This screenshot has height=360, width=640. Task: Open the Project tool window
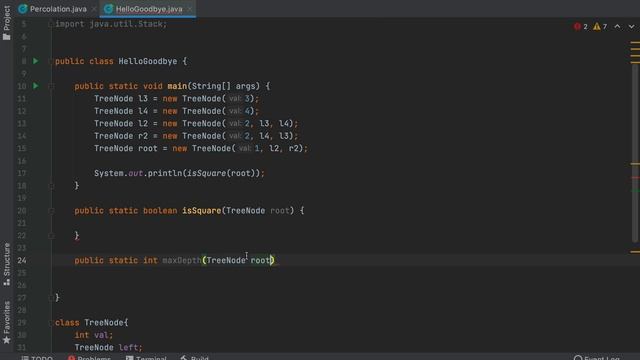tap(7, 22)
